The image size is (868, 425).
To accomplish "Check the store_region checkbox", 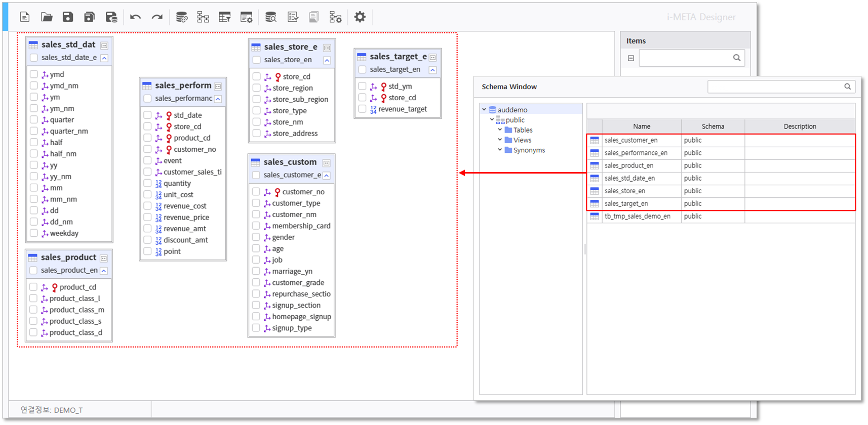I will click(257, 88).
